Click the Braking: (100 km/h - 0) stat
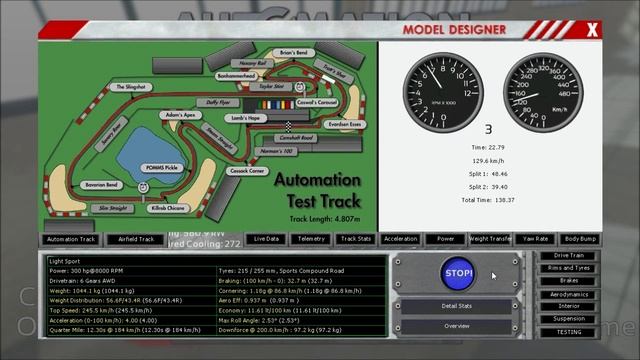This screenshot has height=360, width=640. coord(275,281)
